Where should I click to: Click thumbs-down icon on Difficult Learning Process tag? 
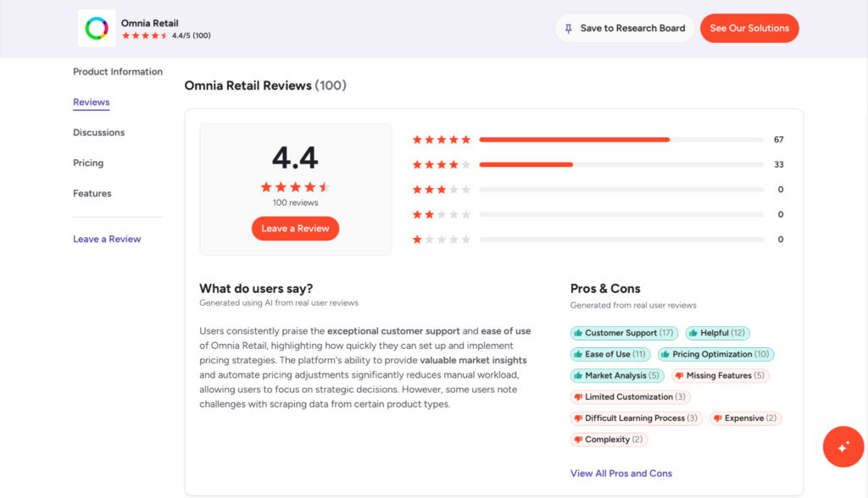578,418
